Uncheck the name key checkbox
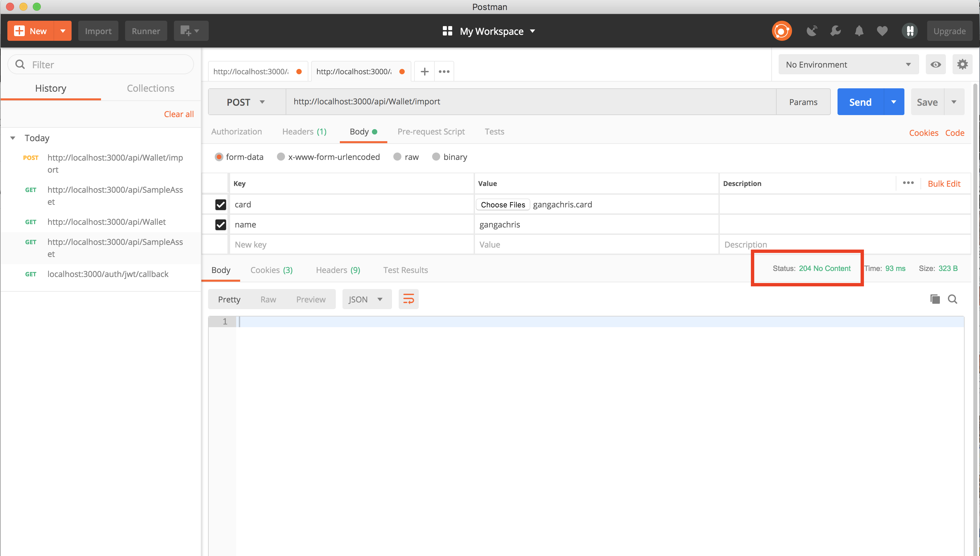Viewport: 980px width, 556px height. 221,224
